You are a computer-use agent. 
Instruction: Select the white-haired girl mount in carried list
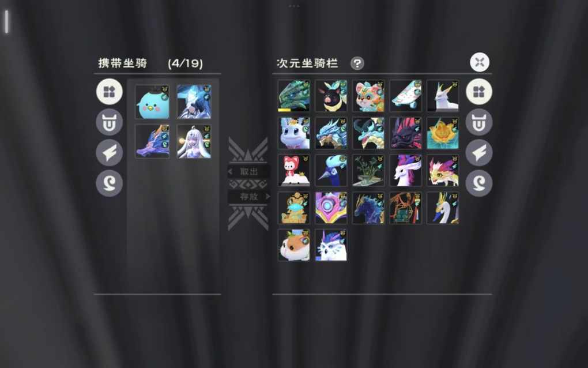point(194,141)
